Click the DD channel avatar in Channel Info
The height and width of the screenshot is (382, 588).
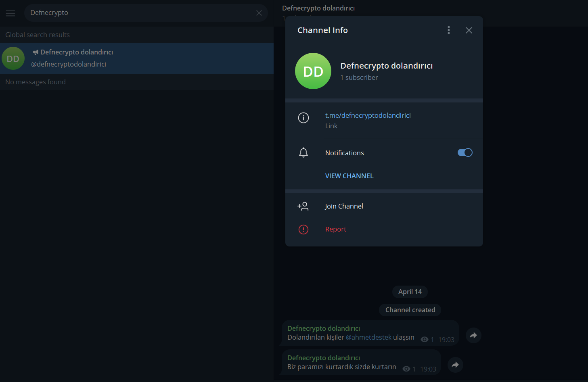coord(313,71)
